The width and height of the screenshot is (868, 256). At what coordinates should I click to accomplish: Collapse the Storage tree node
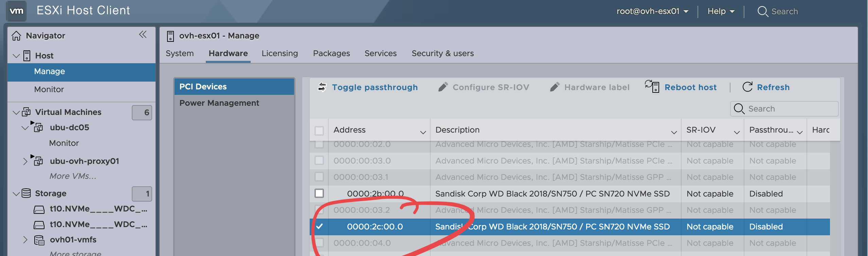(x=16, y=193)
